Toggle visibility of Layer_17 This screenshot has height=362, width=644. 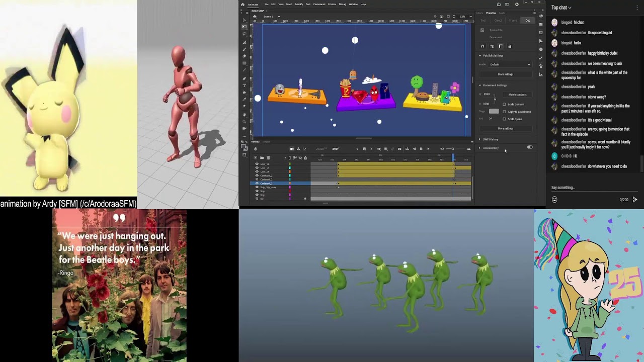tap(257, 168)
